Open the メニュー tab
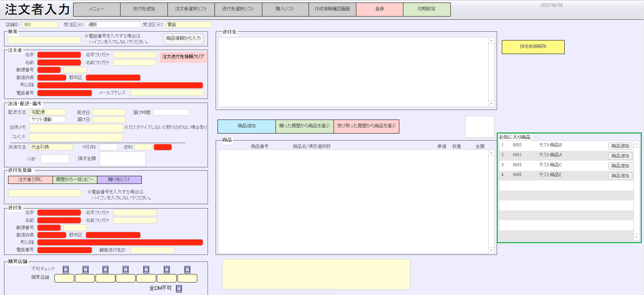Image resolution: width=644 pixels, height=295 pixels. pos(97,9)
